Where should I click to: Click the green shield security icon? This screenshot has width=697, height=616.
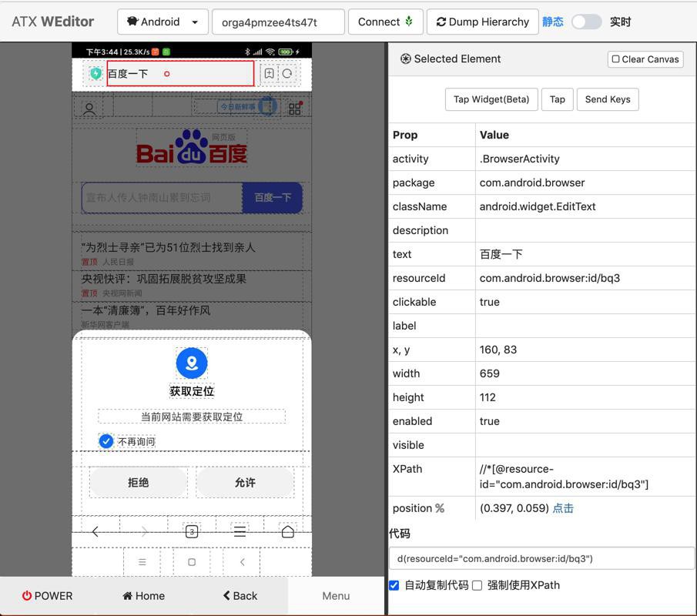tap(96, 73)
